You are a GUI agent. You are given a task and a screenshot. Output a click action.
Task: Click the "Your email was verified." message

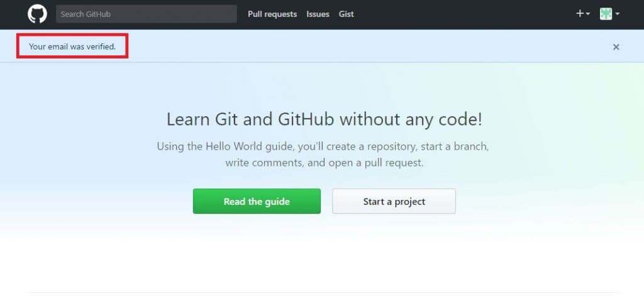(72, 47)
